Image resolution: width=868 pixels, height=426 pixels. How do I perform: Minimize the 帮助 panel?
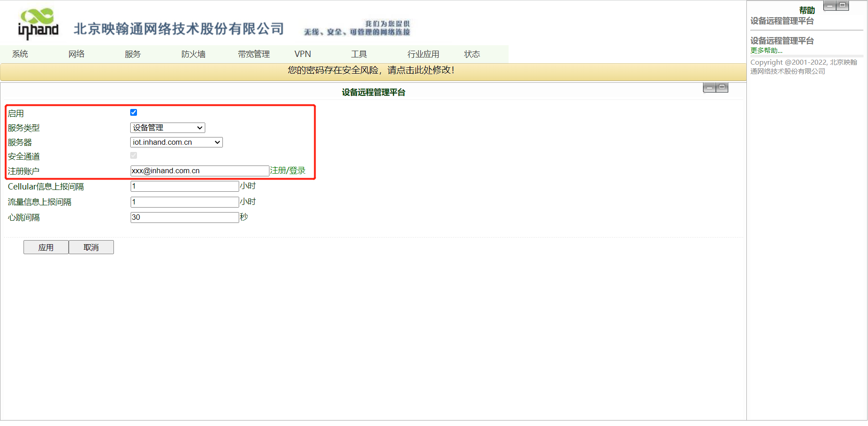tap(830, 6)
